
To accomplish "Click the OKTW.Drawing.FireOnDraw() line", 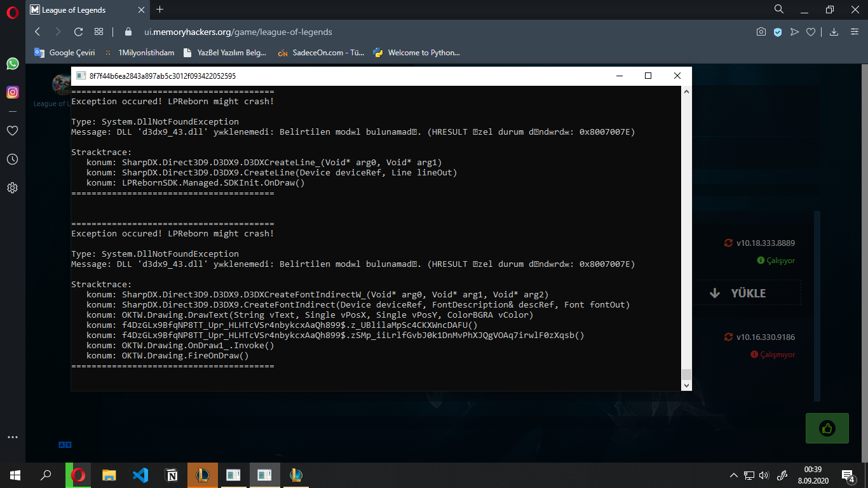I will [x=168, y=355].
